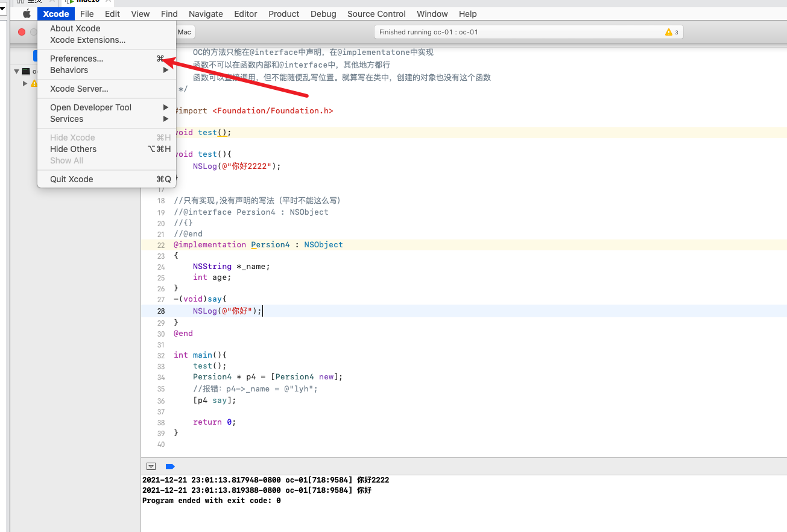The image size is (787, 532).
Task: Expand the Services submenu
Action: click(x=107, y=119)
